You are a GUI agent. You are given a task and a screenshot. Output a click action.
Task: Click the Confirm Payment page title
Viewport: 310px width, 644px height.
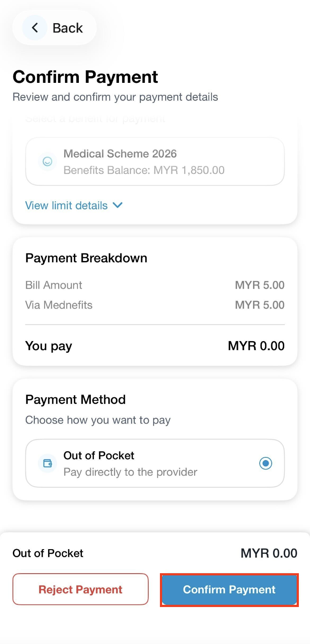click(x=85, y=77)
